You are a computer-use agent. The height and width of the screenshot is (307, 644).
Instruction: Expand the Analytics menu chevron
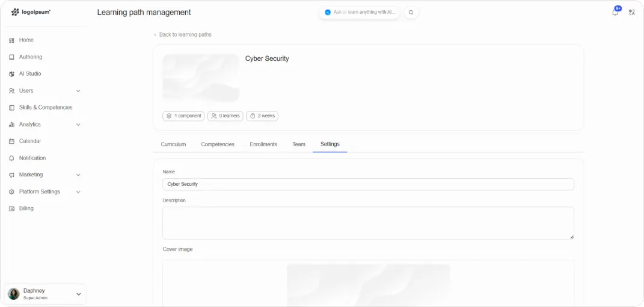pos(78,125)
